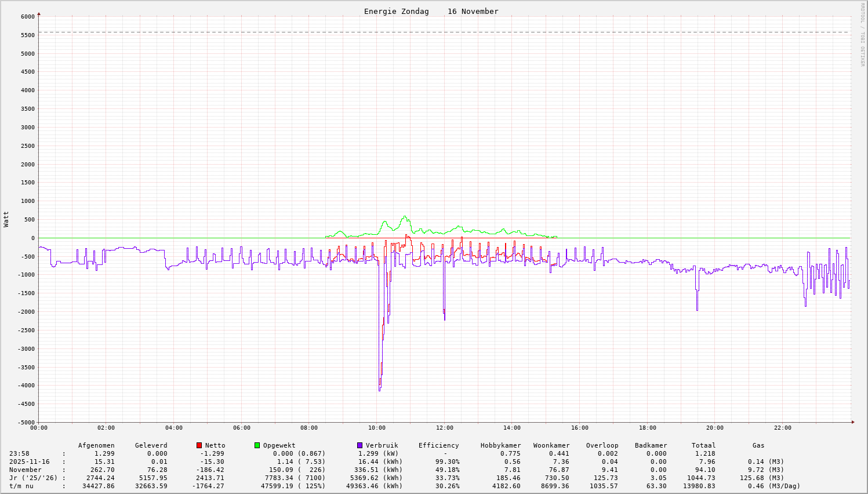The height and width of the screenshot is (494, 868).
Task: Click the Badkamer column header
Action: pos(651,445)
